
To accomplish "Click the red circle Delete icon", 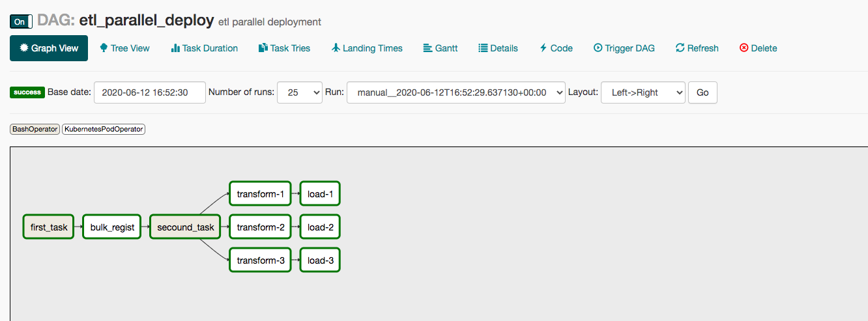I will point(744,48).
